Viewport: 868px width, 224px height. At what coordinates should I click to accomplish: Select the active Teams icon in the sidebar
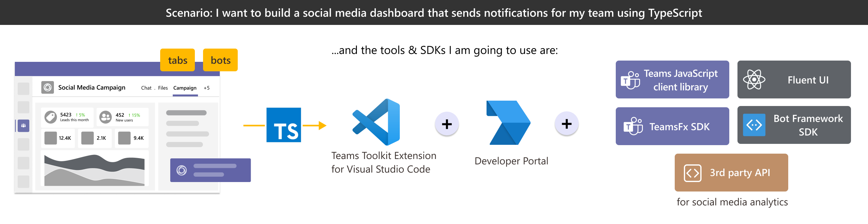click(23, 126)
